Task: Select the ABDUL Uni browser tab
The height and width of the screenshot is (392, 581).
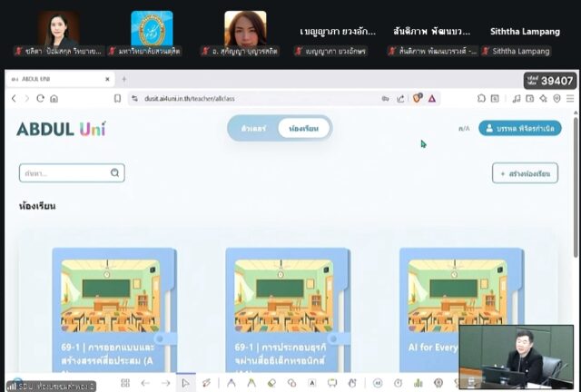Action: point(59,79)
